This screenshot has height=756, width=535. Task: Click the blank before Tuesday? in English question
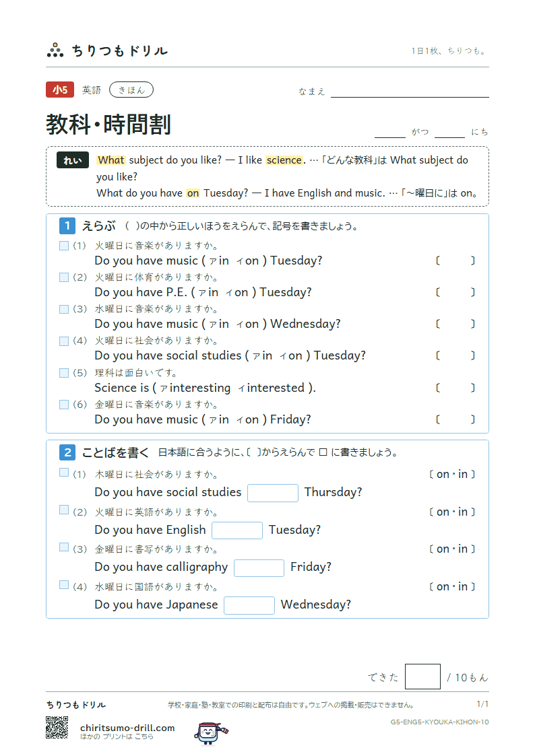pos(237,530)
